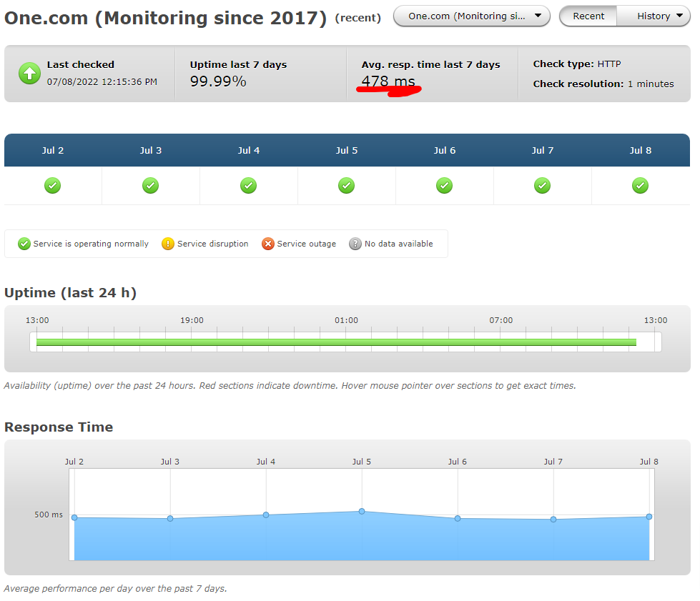This screenshot has width=700, height=601.
Task: Select the Jul 3 column header
Action: coord(150,150)
